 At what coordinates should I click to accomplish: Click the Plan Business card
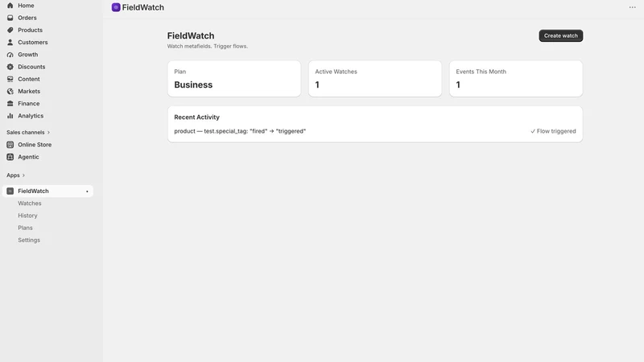pos(234,79)
